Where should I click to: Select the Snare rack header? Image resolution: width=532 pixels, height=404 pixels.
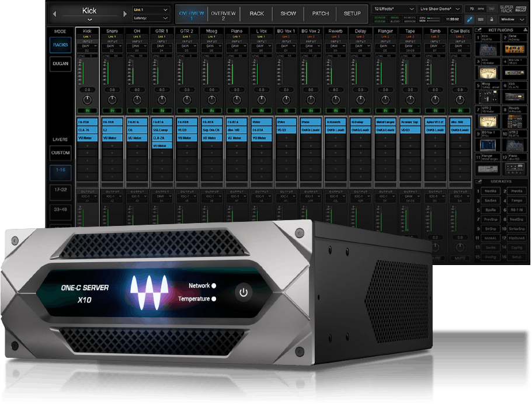point(112,31)
